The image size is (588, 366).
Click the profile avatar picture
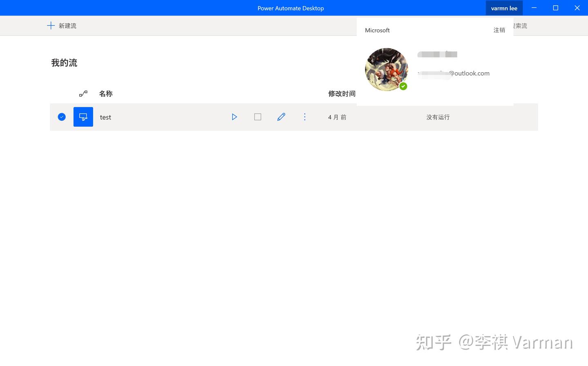386,69
